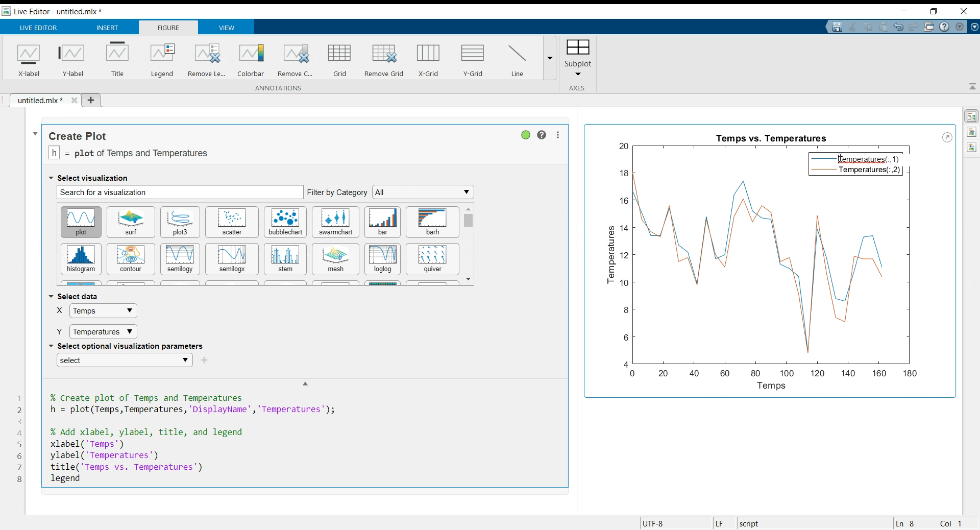Click the Undo icon in quick access toolbar
The image size is (980, 530).
coord(899,27)
